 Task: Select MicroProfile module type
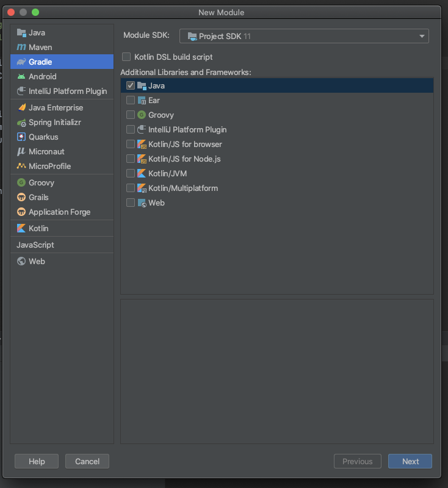49,167
